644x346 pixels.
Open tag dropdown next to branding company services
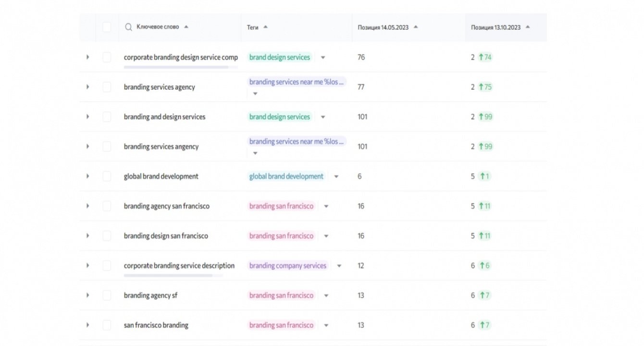click(x=339, y=266)
